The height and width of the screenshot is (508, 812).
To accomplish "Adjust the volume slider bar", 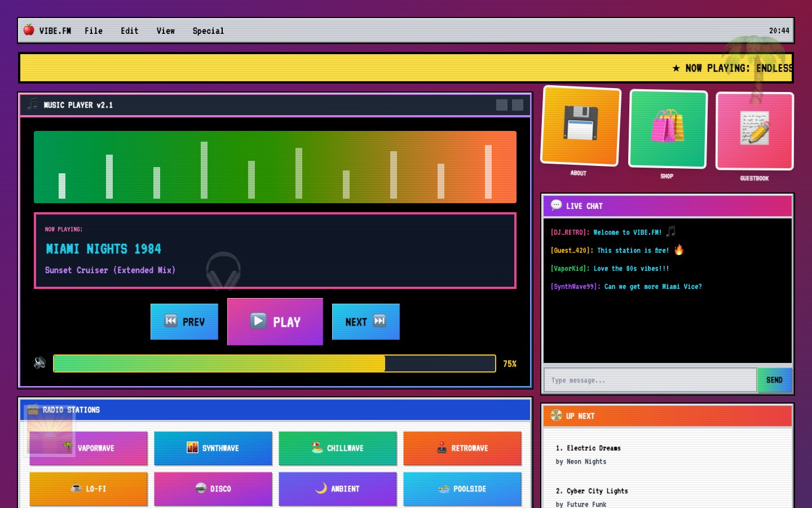I will point(274,364).
